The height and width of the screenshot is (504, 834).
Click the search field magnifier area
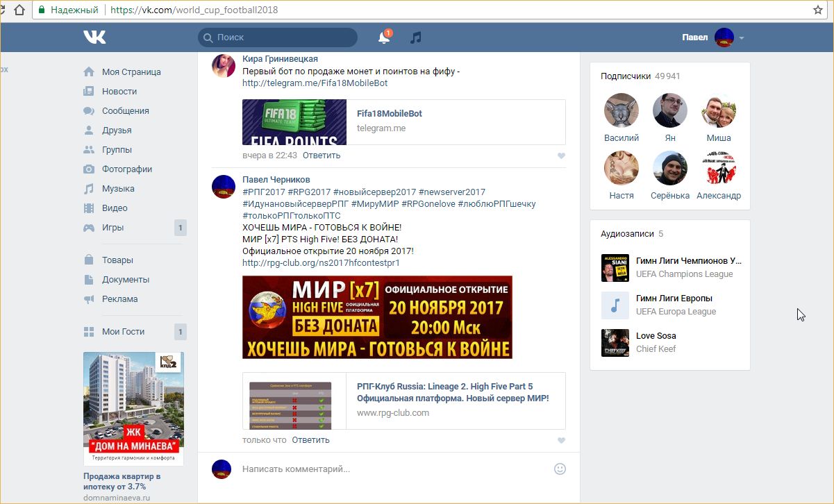[x=208, y=37]
